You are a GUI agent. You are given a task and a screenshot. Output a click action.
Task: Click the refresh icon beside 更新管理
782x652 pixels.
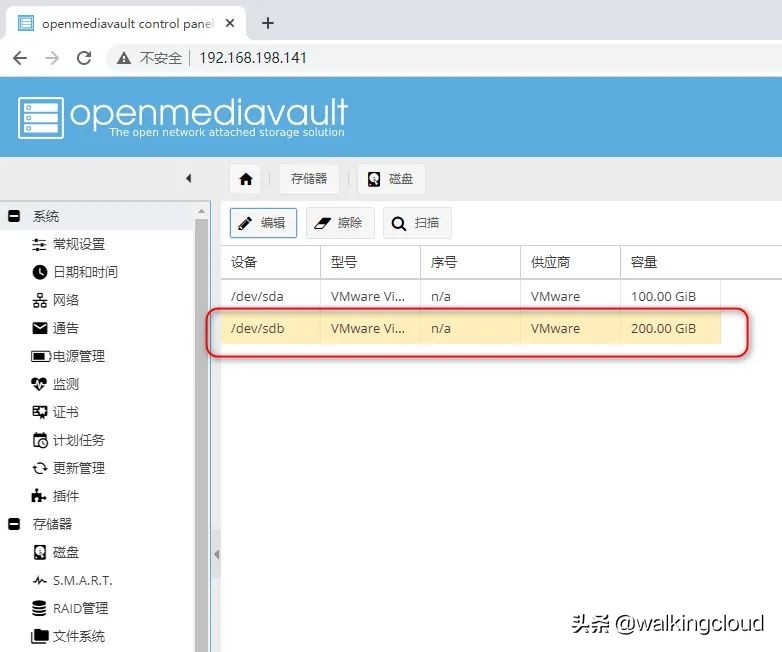tap(40, 468)
